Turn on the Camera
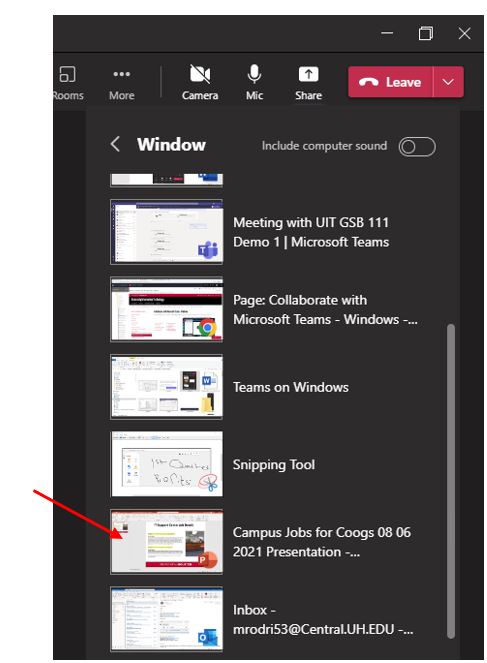The width and height of the screenshot is (487, 663). tap(200, 82)
